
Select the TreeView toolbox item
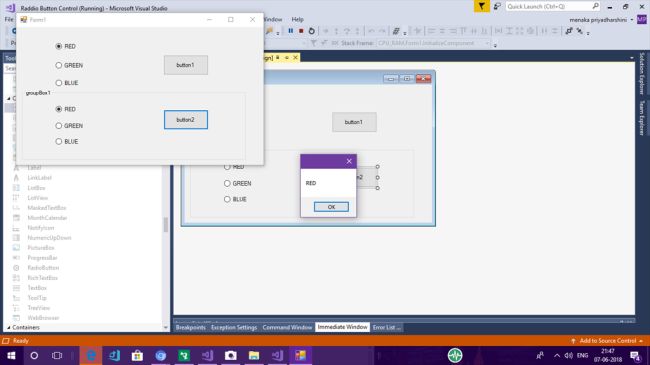tap(38, 308)
